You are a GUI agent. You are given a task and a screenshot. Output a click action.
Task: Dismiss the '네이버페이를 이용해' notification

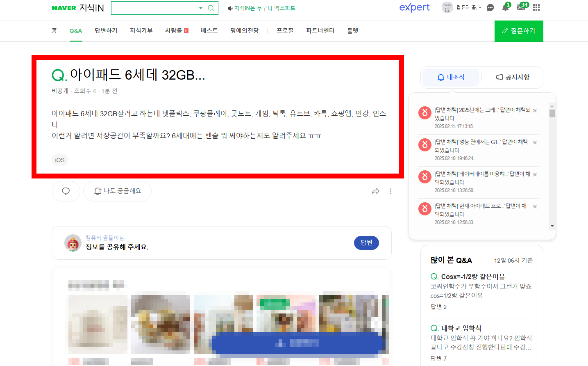point(535,175)
